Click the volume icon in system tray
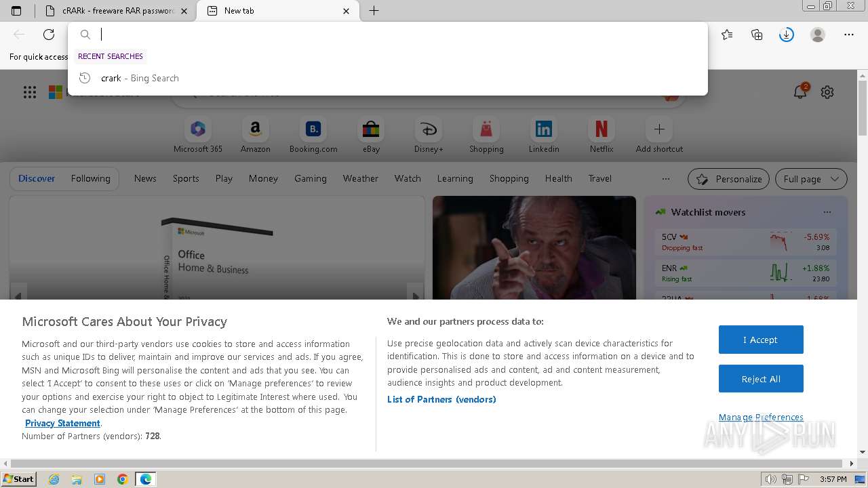868x488 pixels. click(x=771, y=479)
